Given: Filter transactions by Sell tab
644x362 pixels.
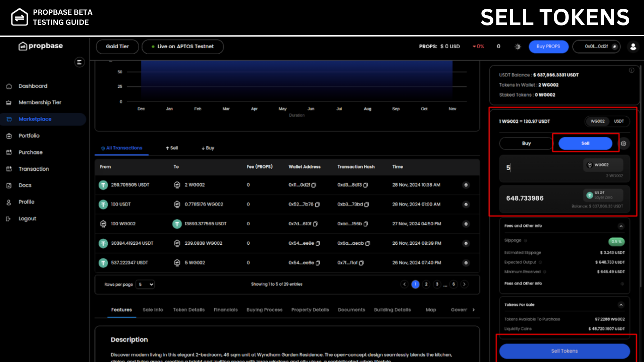Looking at the screenshot, I should [172, 148].
